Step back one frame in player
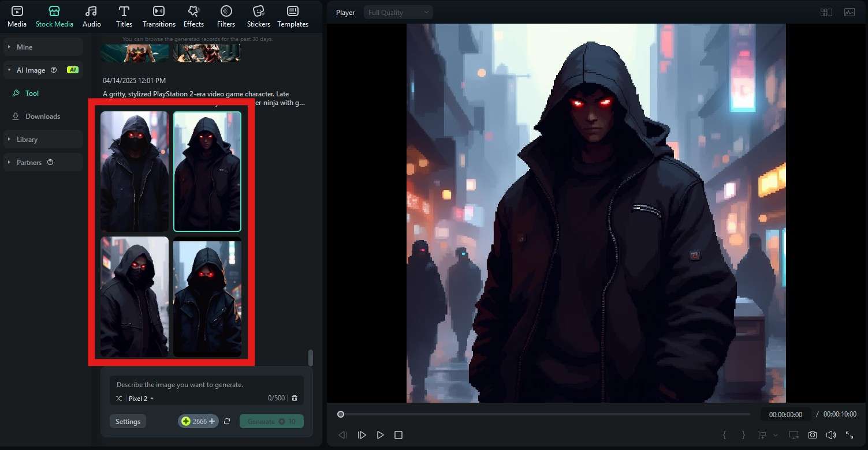Screen dimensions: 868x450 (x=343, y=435)
